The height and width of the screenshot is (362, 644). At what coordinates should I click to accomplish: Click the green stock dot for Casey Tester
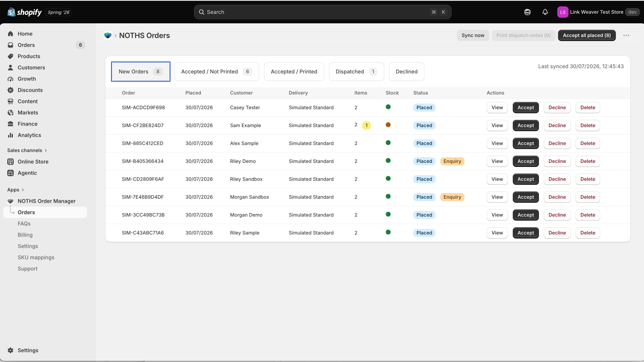coord(388,107)
